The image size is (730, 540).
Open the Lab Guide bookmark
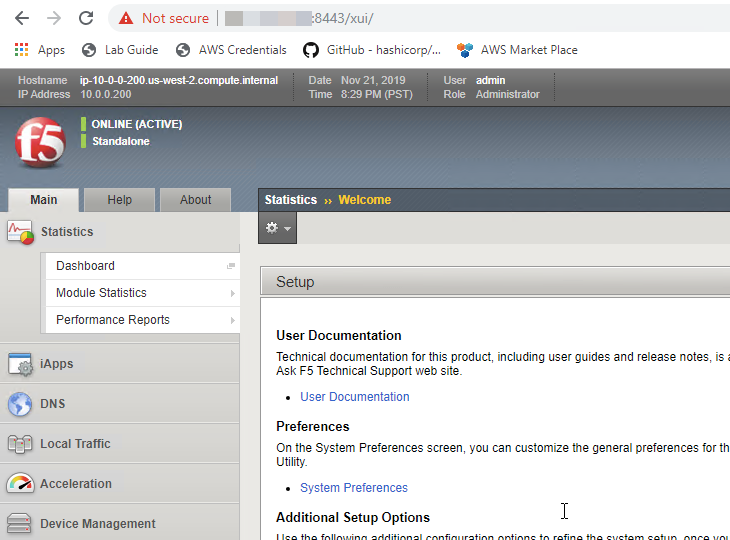120,50
